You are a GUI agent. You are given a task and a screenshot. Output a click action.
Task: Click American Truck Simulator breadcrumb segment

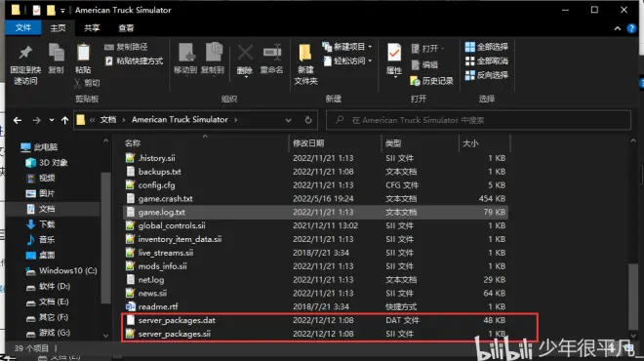pos(180,119)
